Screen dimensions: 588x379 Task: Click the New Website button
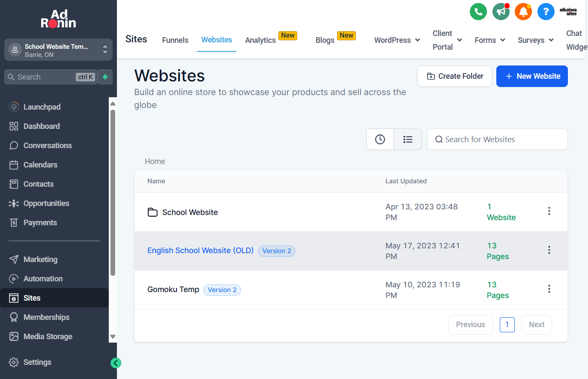[532, 76]
